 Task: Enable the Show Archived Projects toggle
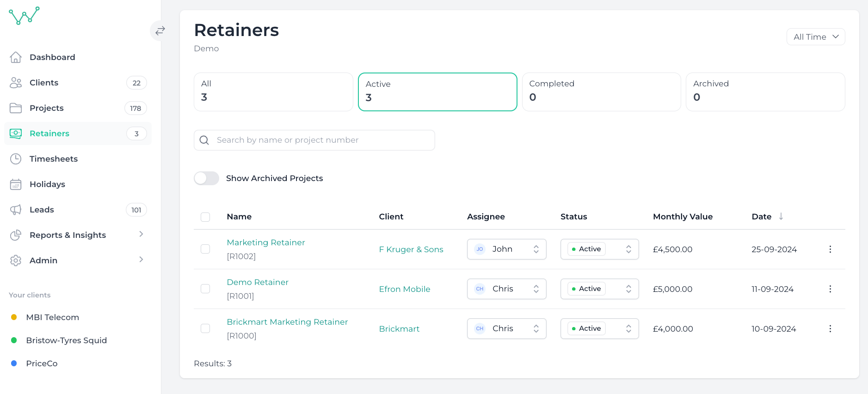click(206, 178)
